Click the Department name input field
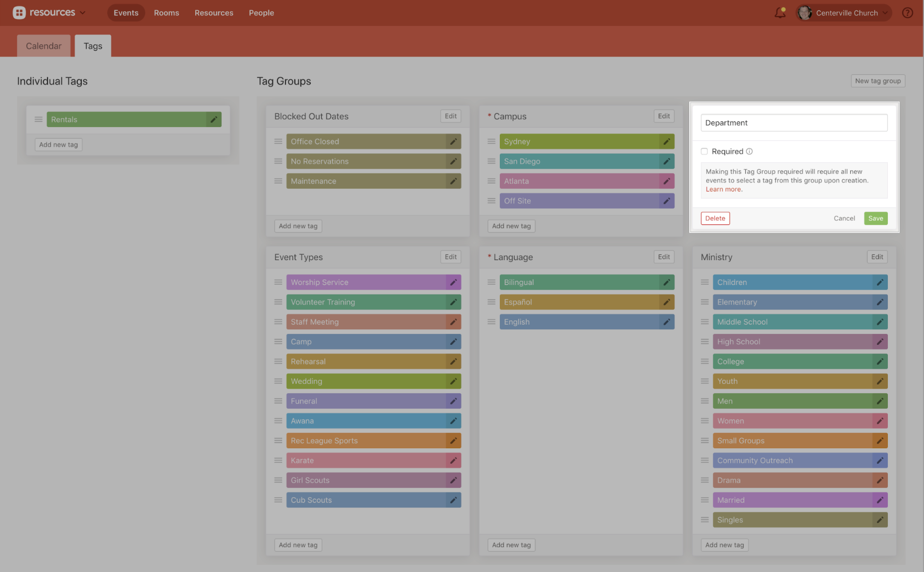924x572 pixels. click(794, 123)
